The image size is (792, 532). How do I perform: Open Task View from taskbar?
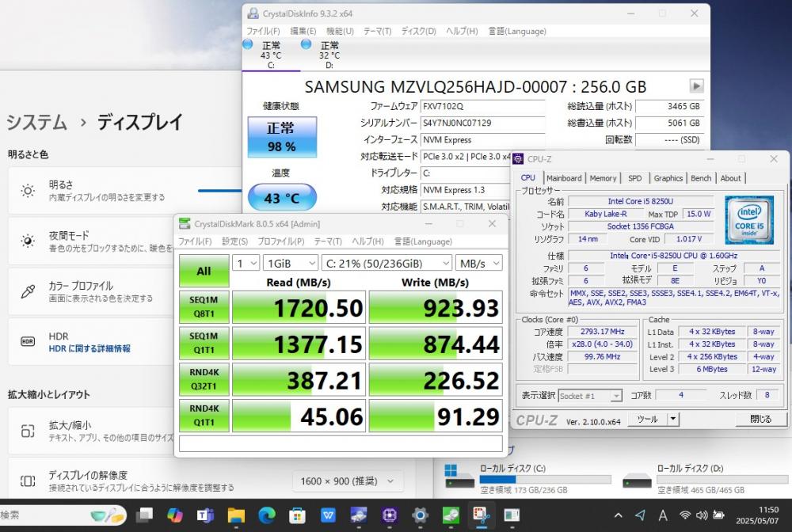[144, 515]
